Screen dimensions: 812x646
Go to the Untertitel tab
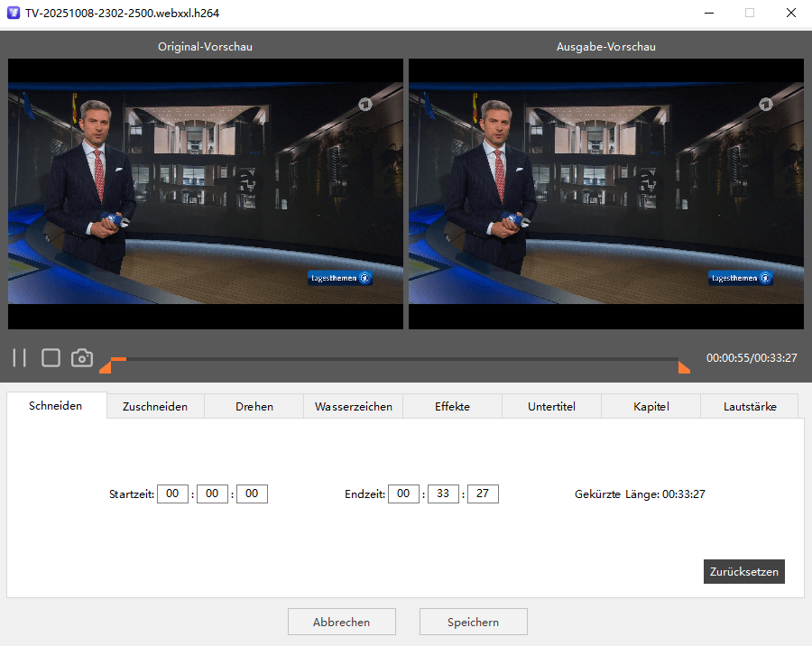click(551, 407)
